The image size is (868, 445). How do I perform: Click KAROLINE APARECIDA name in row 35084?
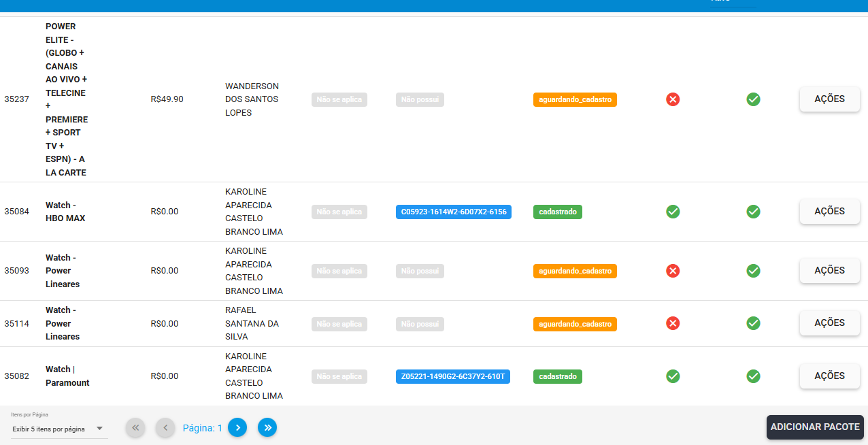pyautogui.click(x=254, y=212)
